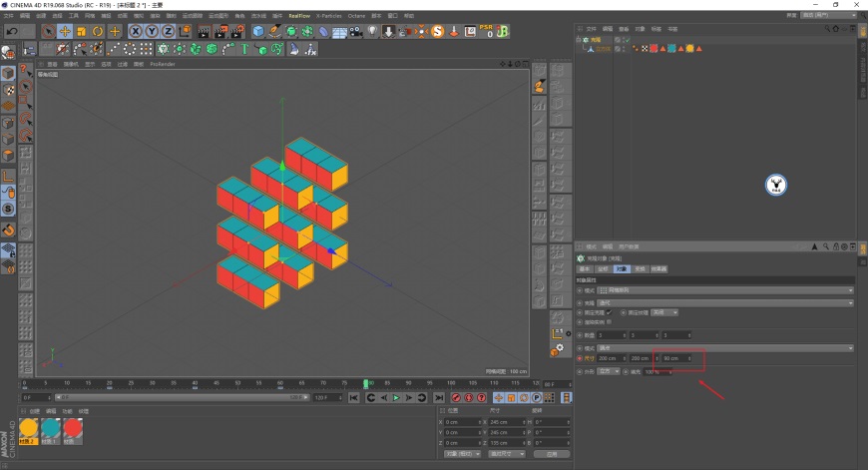This screenshot has height=470, width=868.
Task: Select the yellow material swatch
Action: tap(28, 431)
